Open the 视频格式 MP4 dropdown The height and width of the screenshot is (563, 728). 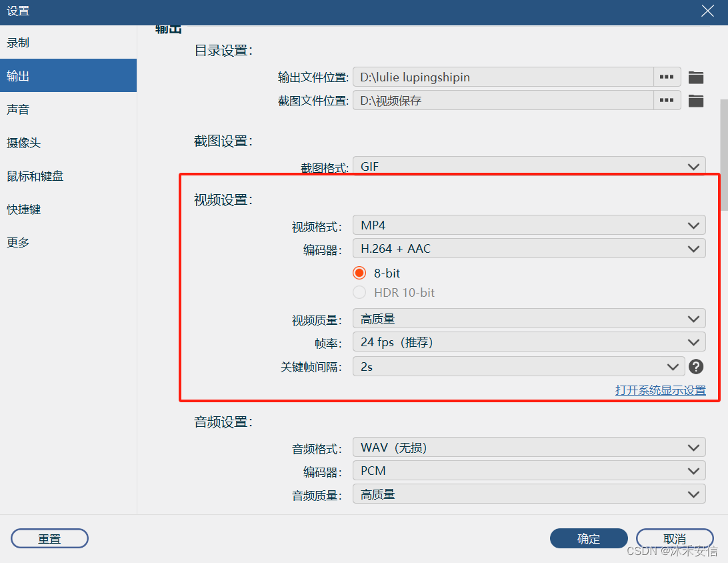coord(529,225)
